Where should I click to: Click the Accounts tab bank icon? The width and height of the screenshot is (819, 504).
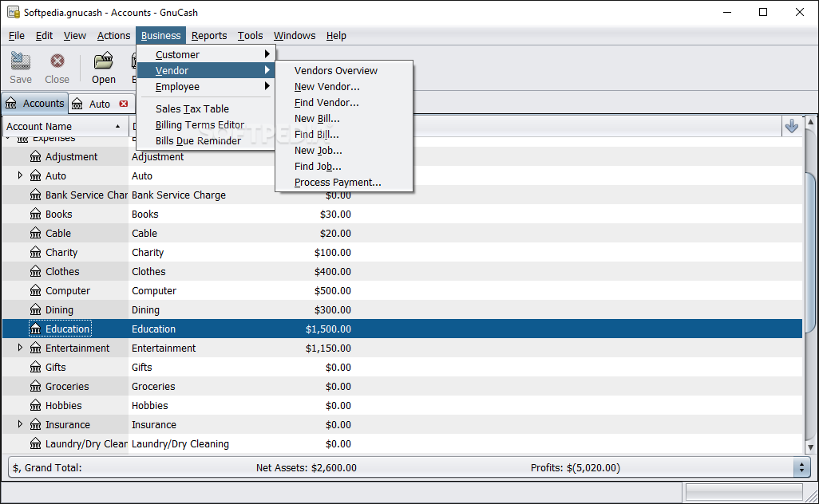(x=11, y=104)
